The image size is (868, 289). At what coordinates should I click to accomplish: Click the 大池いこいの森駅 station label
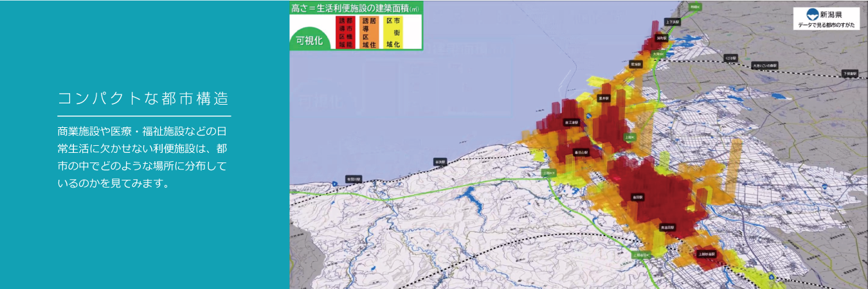pyautogui.click(x=764, y=66)
